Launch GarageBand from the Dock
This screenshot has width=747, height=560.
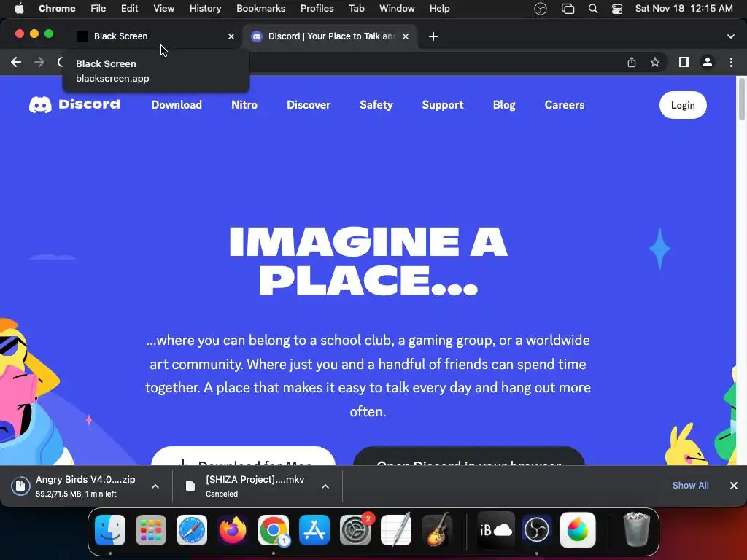point(437,529)
